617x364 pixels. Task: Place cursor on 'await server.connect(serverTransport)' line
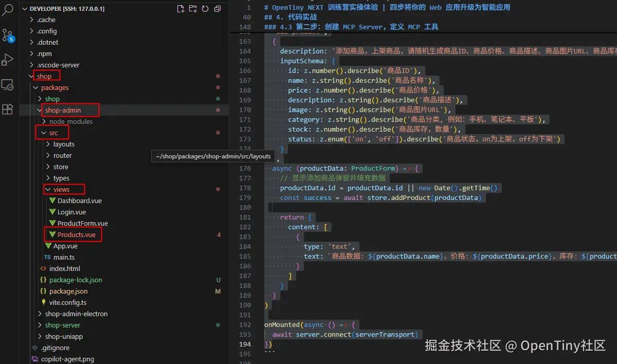click(x=346, y=334)
